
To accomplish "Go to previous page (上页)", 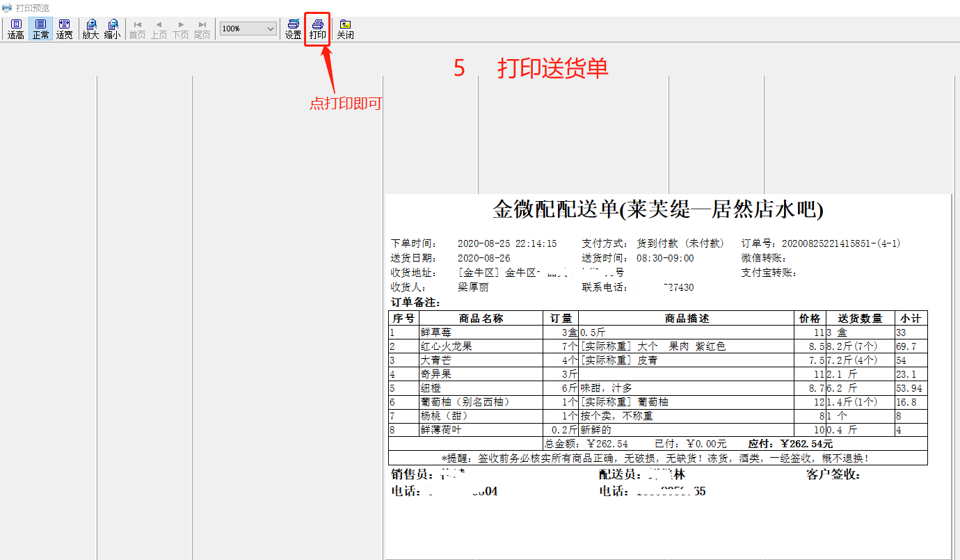I will [159, 29].
